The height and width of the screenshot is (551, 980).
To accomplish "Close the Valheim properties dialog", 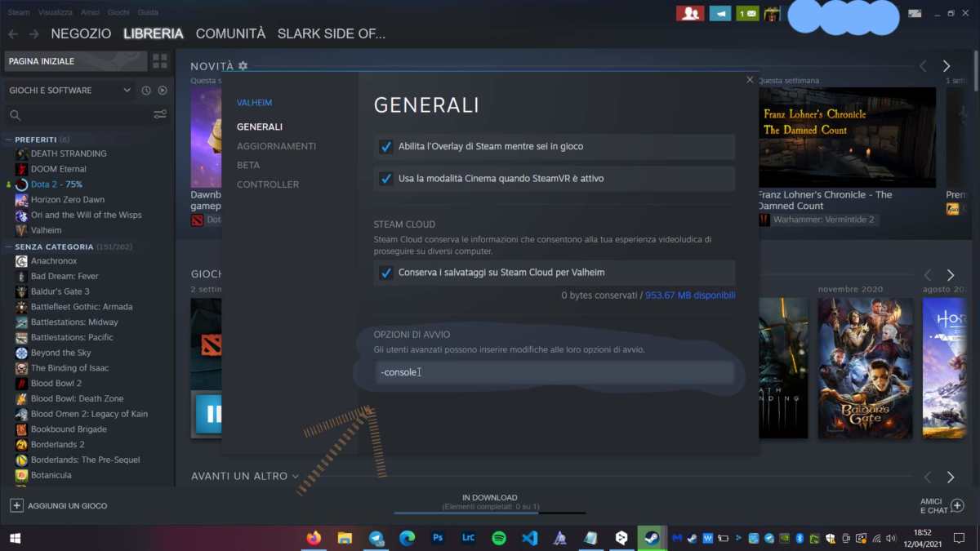I will point(750,80).
